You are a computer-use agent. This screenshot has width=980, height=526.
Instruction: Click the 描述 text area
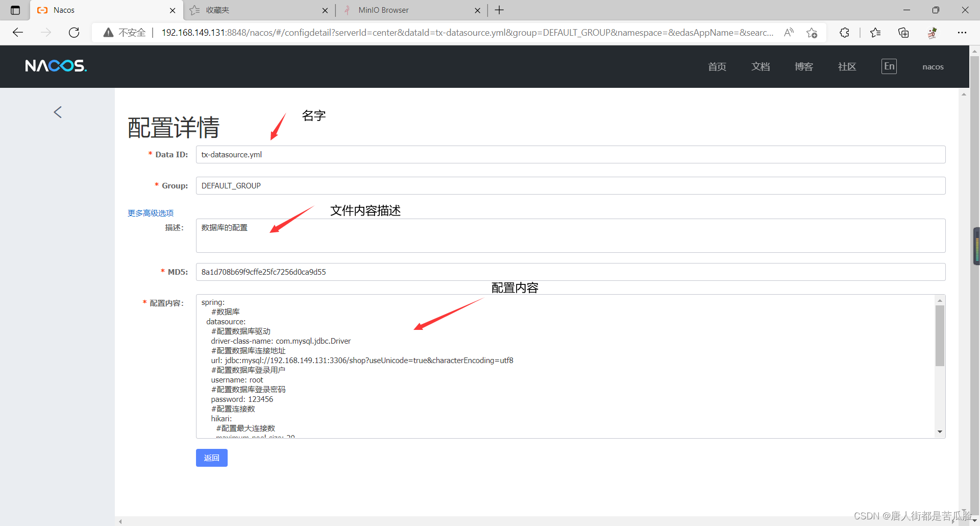571,235
